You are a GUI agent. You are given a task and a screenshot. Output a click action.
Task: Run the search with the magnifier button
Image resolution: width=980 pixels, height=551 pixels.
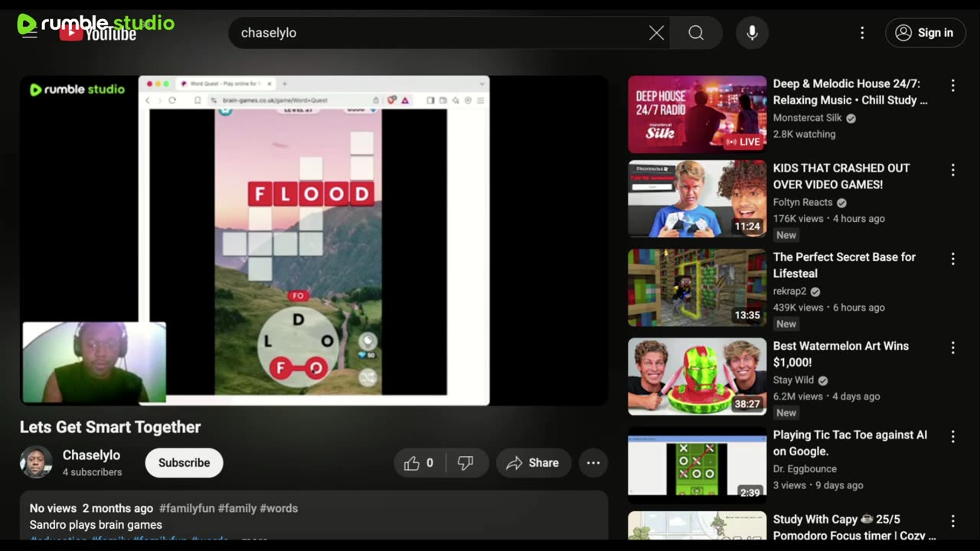pyautogui.click(x=696, y=33)
